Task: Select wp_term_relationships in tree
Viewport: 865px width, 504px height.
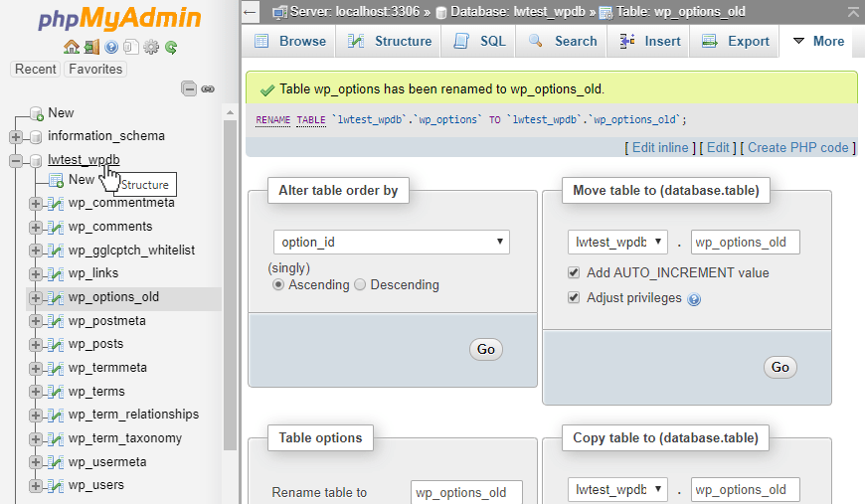Action: point(133,415)
